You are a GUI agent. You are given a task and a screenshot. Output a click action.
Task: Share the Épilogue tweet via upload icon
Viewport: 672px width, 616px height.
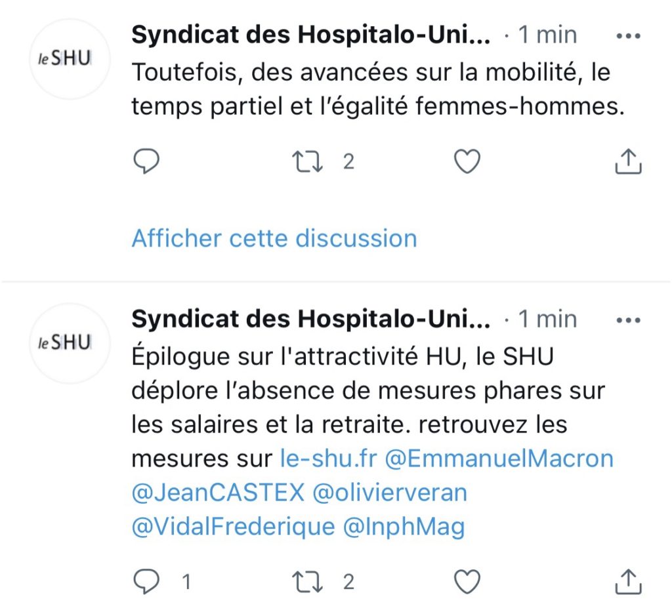[x=628, y=581]
